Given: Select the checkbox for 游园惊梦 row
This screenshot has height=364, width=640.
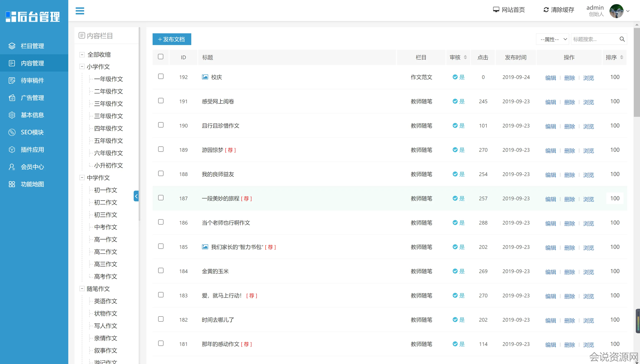Looking at the screenshot, I should click(x=161, y=149).
